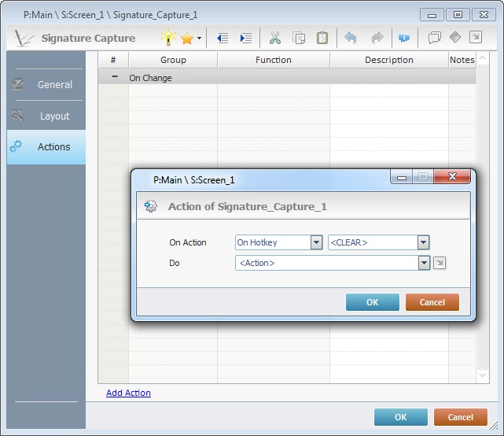Click the blue info bubble icon
This screenshot has width=504, height=436.
tap(404, 38)
